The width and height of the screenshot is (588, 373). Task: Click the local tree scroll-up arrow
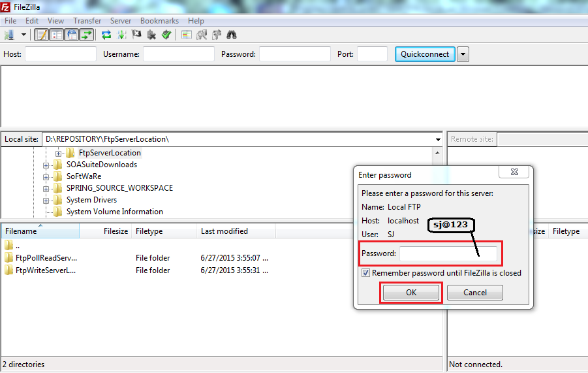click(x=437, y=153)
